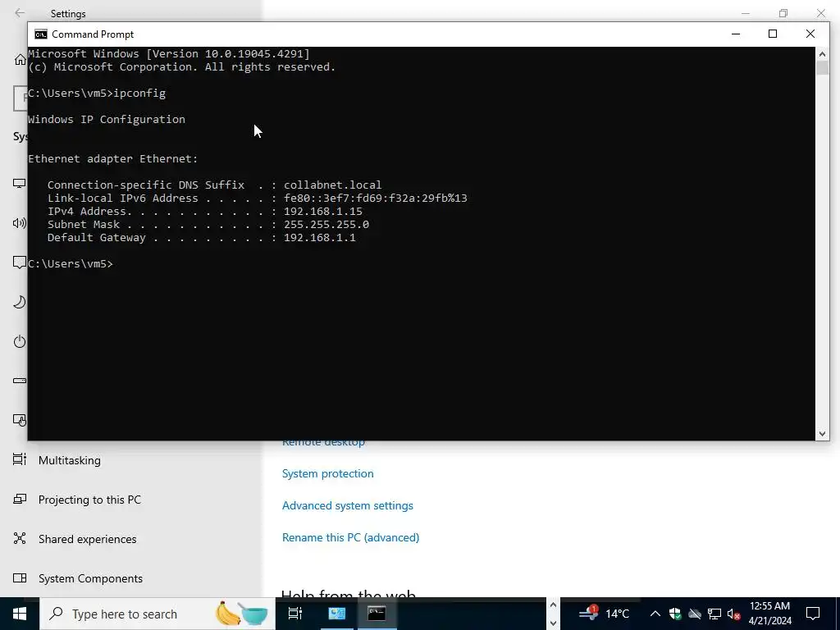Close the Settings window behind
This screenshot has width=840, height=630.
tap(820, 13)
